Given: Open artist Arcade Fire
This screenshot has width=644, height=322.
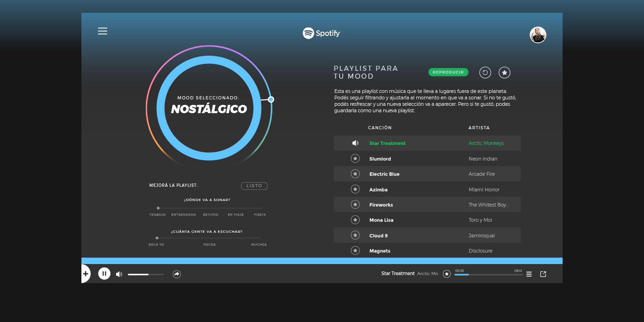Looking at the screenshot, I should 482,174.
